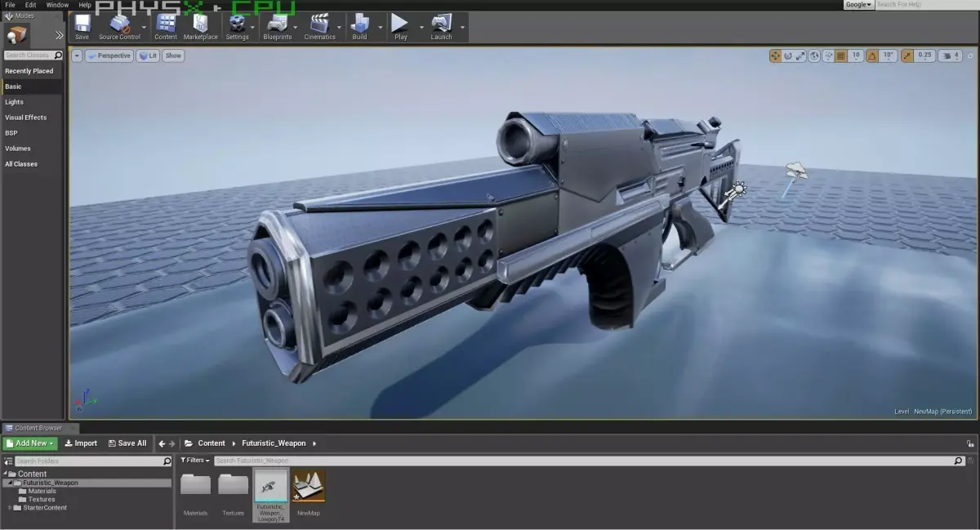This screenshot has height=530, width=980.
Task: Open the Show viewport menu
Action: 173,56
